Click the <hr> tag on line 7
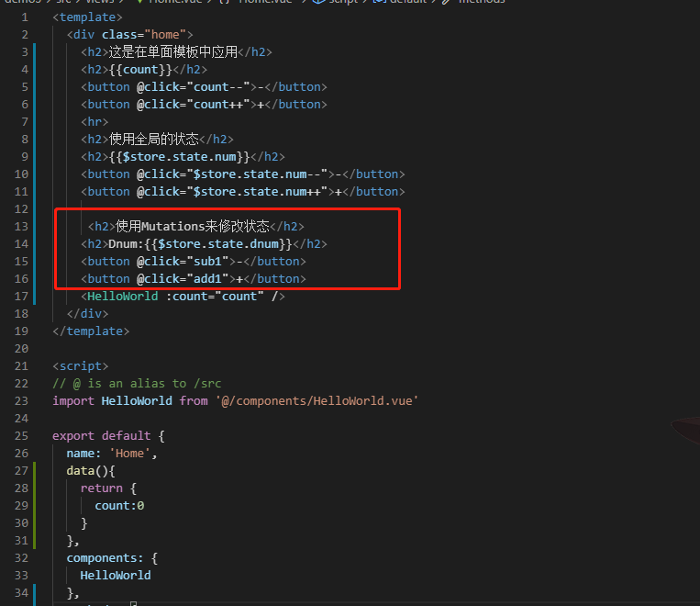700x606 pixels. coord(94,122)
